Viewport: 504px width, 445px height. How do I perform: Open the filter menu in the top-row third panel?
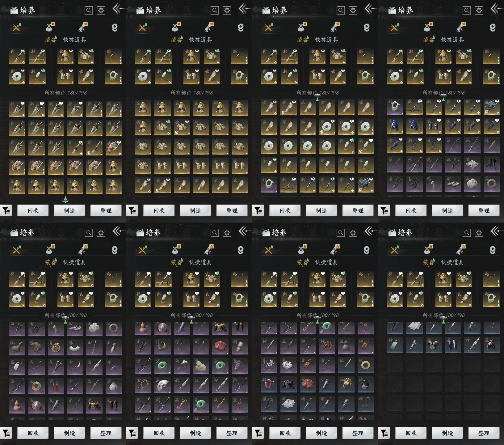pyautogui.click(x=258, y=211)
